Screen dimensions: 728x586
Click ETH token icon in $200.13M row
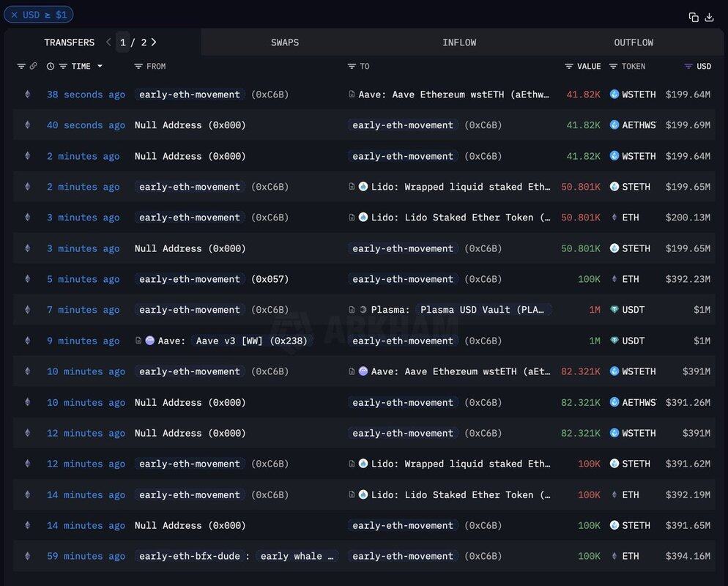pyautogui.click(x=614, y=218)
